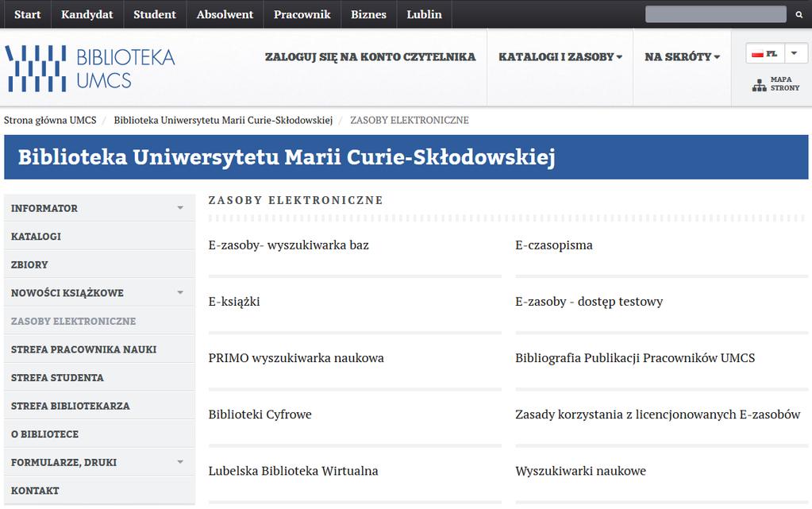Image resolution: width=812 pixels, height=509 pixels.
Task: Open the Pracownik top menu item
Action: (302, 14)
